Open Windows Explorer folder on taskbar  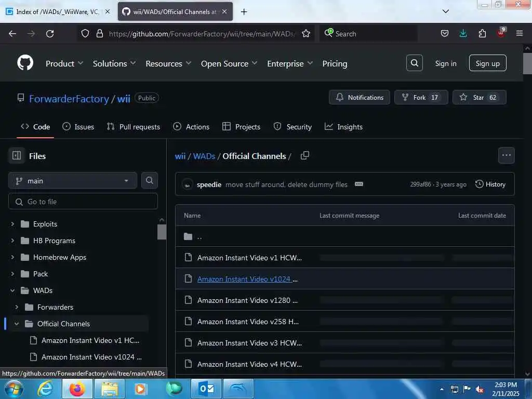click(x=109, y=389)
